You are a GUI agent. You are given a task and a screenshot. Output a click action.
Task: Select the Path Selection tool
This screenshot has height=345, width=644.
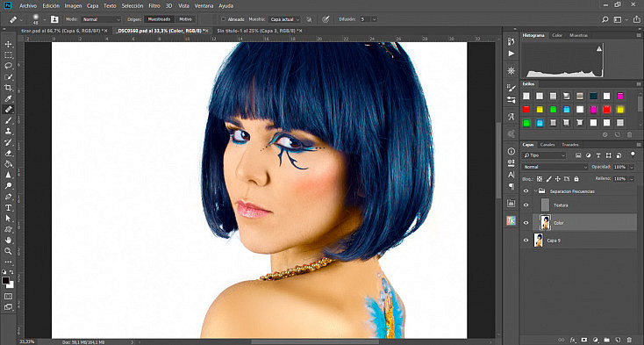tap(8, 219)
